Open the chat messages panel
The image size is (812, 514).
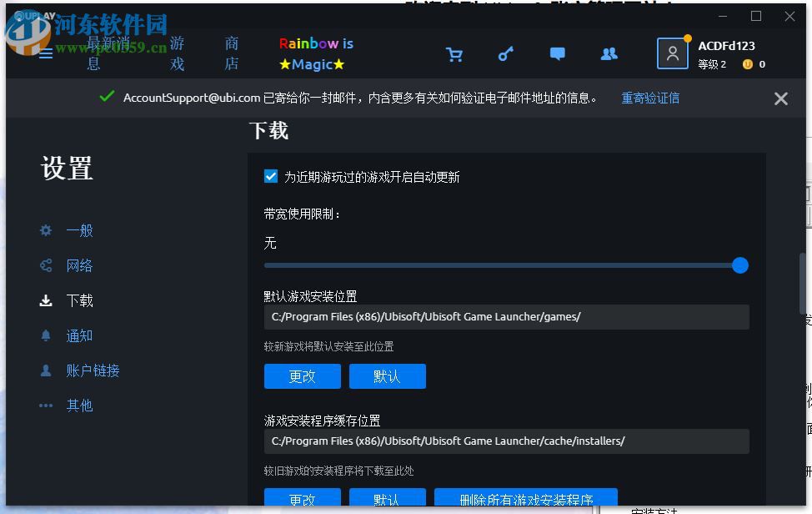(557, 53)
